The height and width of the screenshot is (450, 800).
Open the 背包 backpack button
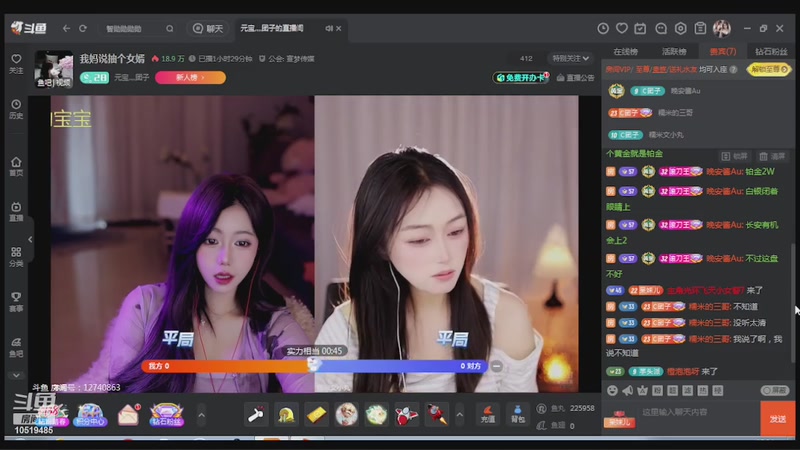pos(518,414)
